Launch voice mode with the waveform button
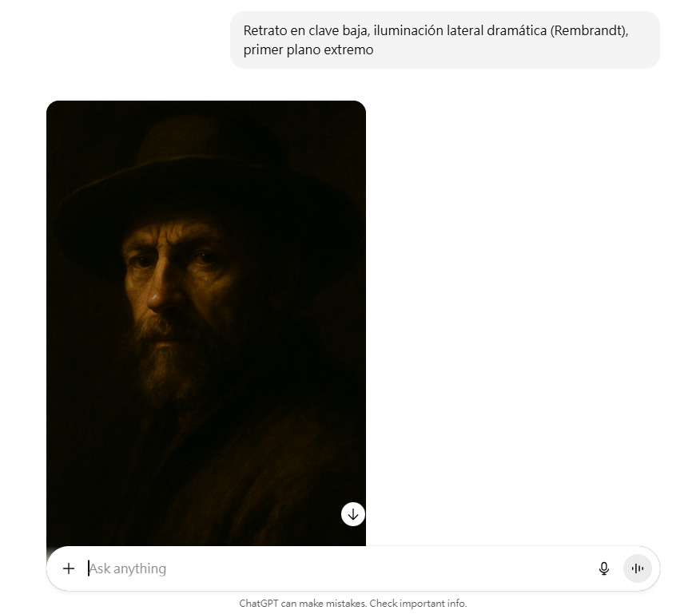Viewport: 700px width, 614px height. (637, 568)
